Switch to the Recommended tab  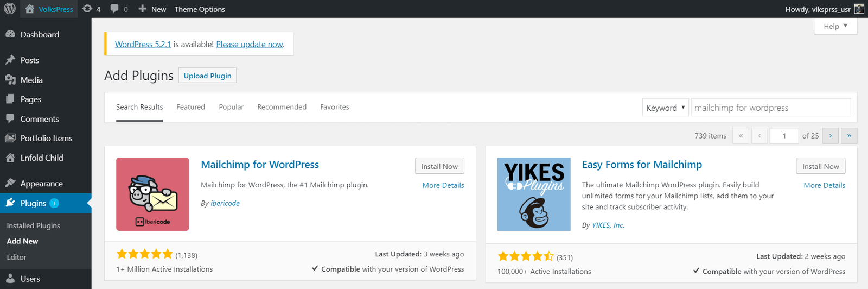[x=282, y=107]
